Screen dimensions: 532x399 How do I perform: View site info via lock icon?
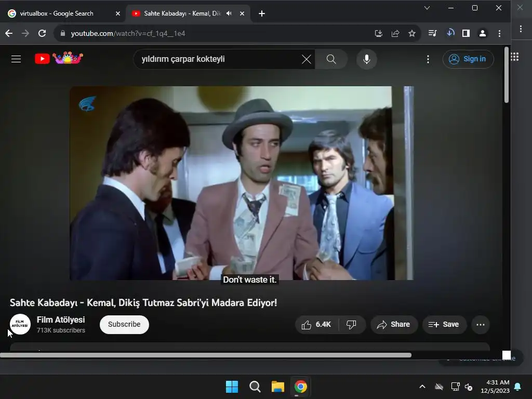pos(62,33)
